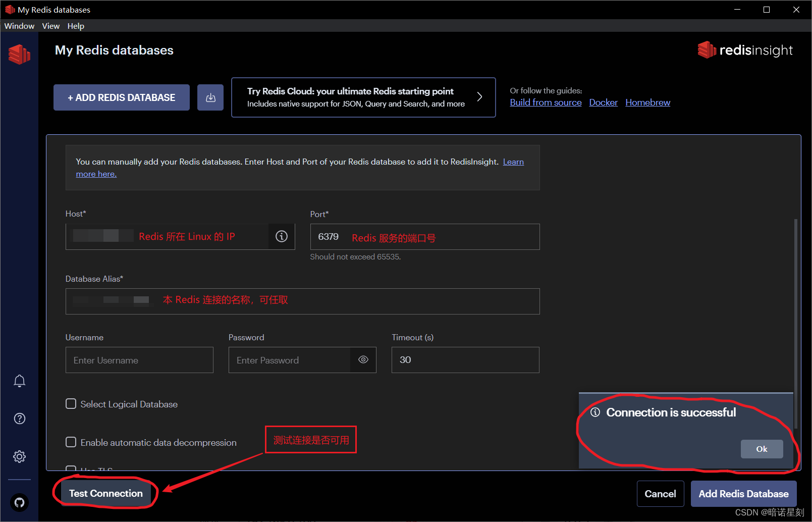Click the Add Redis Database submit button
The height and width of the screenshot is (522, 812).
(x=743, y=494)
